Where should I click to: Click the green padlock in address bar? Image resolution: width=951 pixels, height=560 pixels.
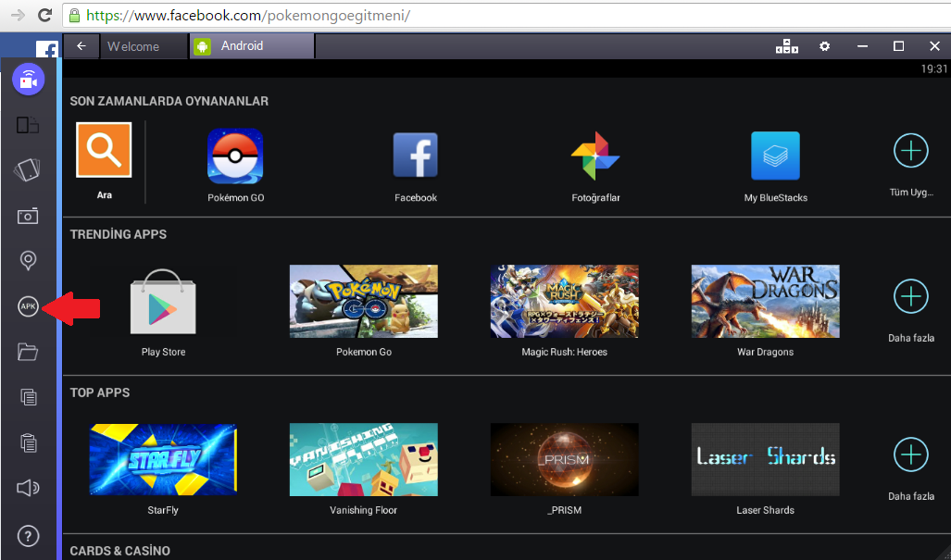[75, 15]
